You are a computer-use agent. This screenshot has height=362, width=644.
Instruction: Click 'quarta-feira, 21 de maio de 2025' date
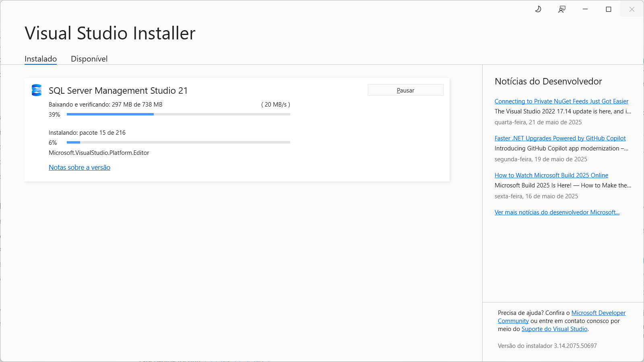pyautogui.click(x=538, y=122)
